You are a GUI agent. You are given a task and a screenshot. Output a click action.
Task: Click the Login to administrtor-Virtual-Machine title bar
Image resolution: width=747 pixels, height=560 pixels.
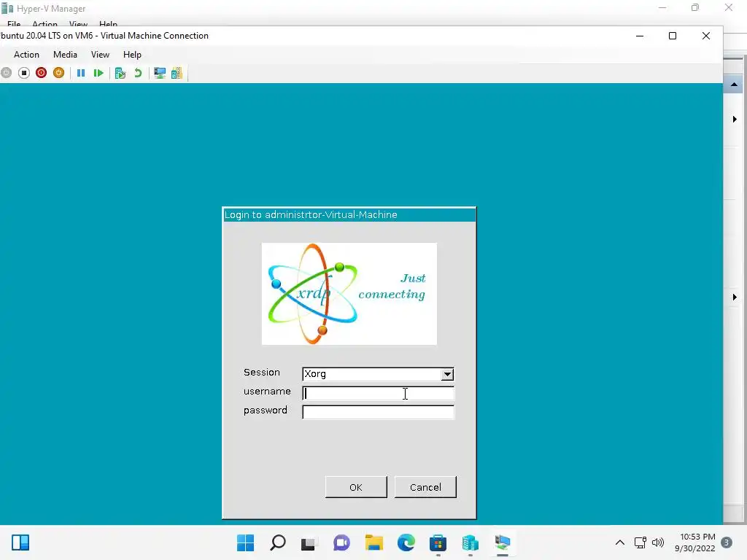point(349,215)
